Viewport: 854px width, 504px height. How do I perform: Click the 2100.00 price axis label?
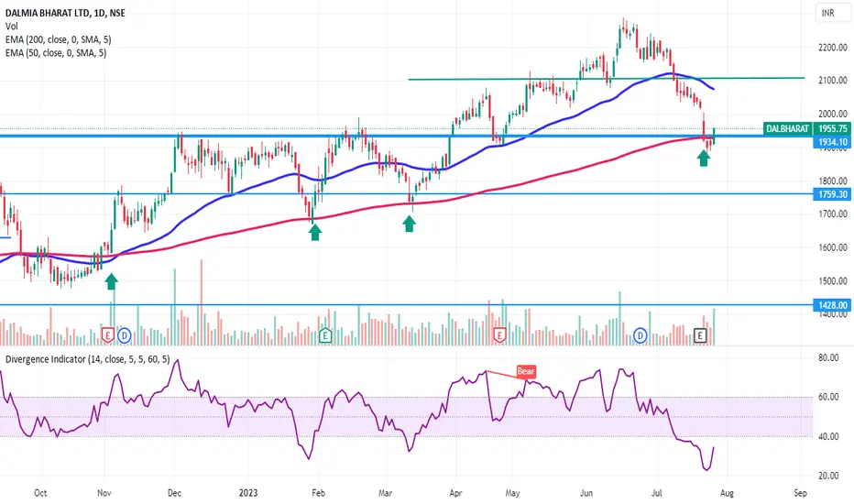[833, 80]
